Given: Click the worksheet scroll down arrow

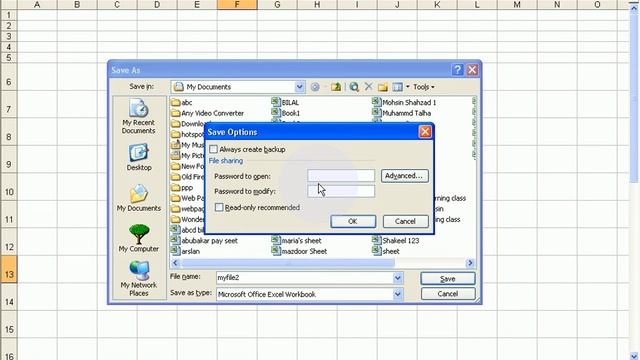Looking at the screenshot, I should coord(634,356).
